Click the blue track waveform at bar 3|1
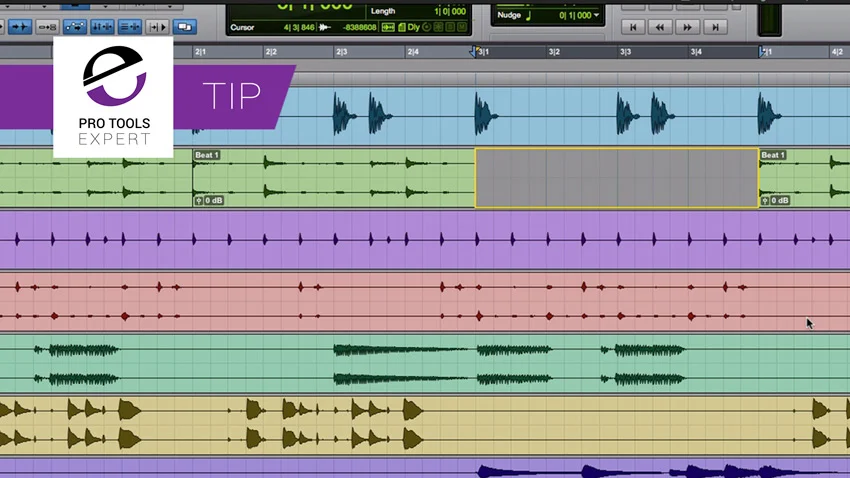850x478 pixels. point(486,114)
